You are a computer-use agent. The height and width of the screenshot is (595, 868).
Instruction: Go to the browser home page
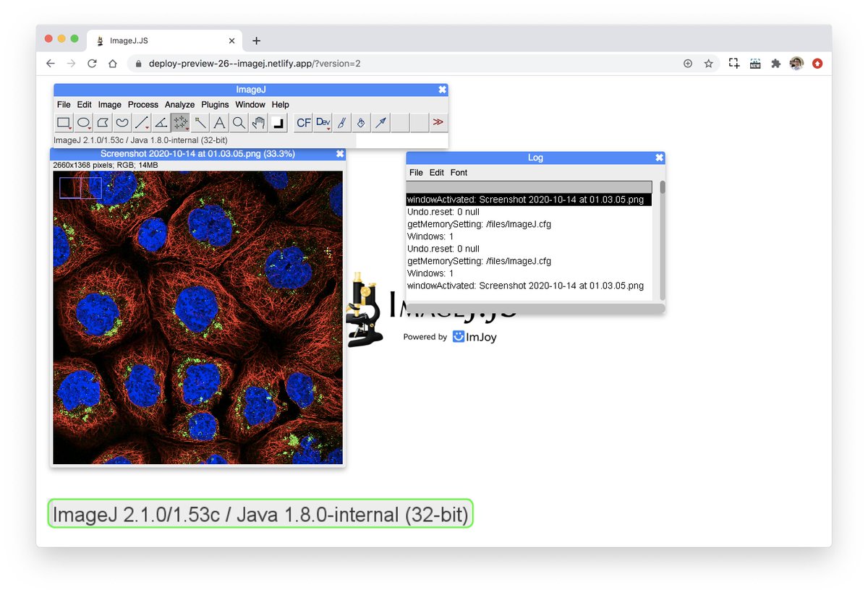click(x=113, y=64)
